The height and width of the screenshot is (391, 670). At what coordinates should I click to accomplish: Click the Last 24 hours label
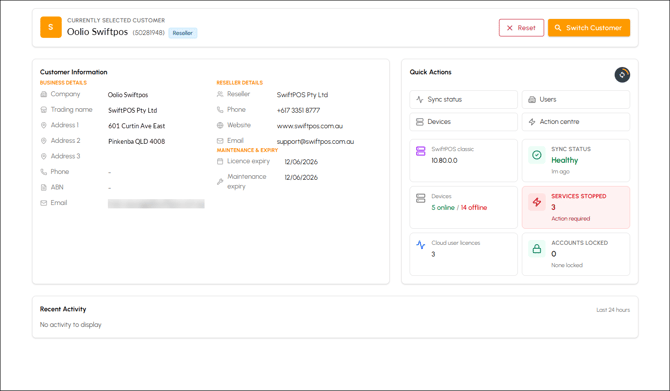point(613,310)
